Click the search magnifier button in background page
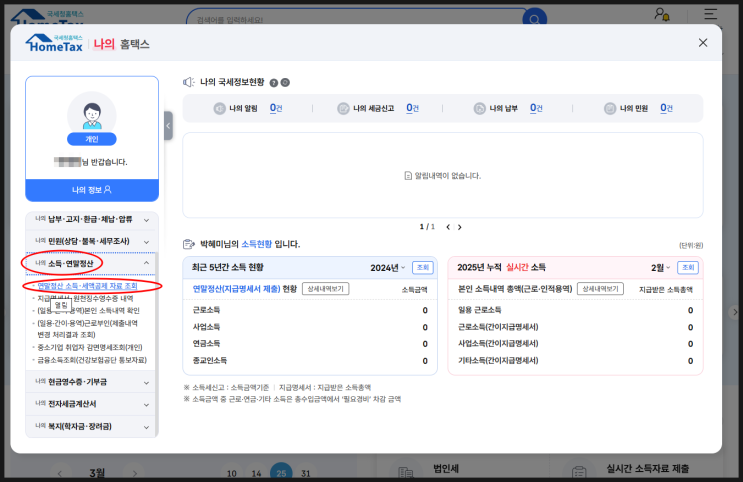The height and width of the screenshot is (482, 743). [535, 19]
